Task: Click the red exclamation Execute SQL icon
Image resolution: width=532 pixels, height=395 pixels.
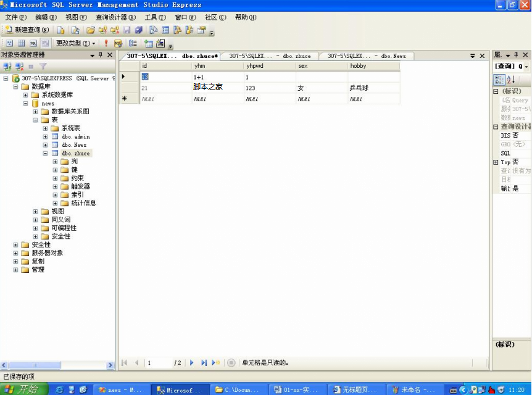Action: (x=106, y=43)
